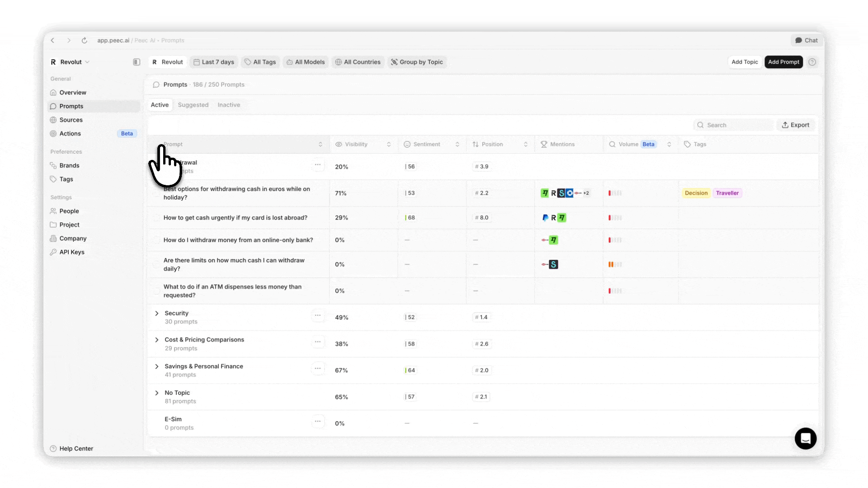This screenshot has width=868, height=488.
Task: Toggle the sidebar collapse control
Action: pos(136,61)
